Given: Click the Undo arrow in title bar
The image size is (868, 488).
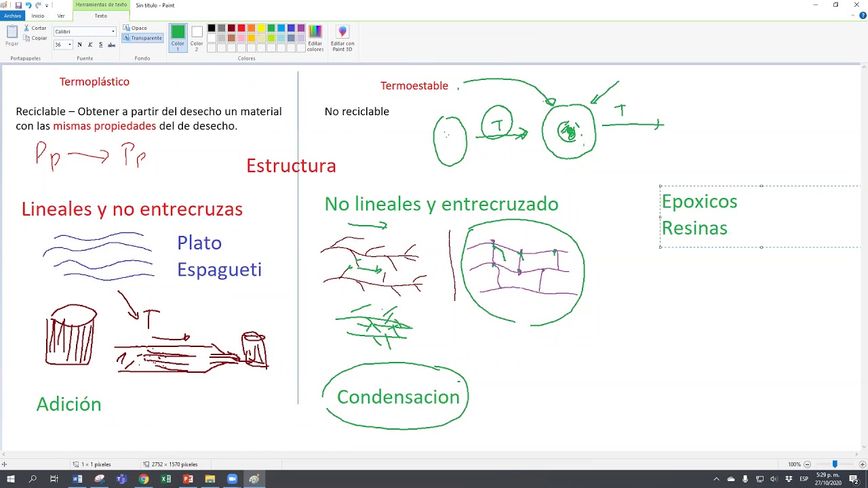Looking at the screenshot, I should [x=28, y=5].
